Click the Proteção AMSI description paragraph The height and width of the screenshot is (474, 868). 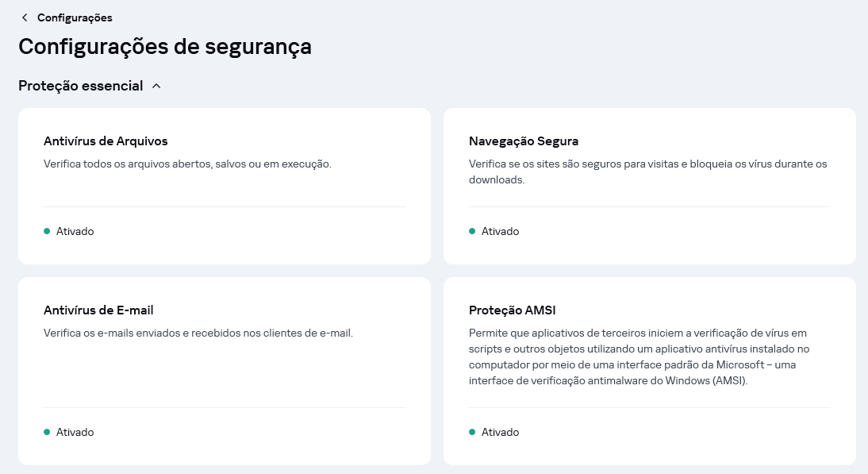point(639,356)
